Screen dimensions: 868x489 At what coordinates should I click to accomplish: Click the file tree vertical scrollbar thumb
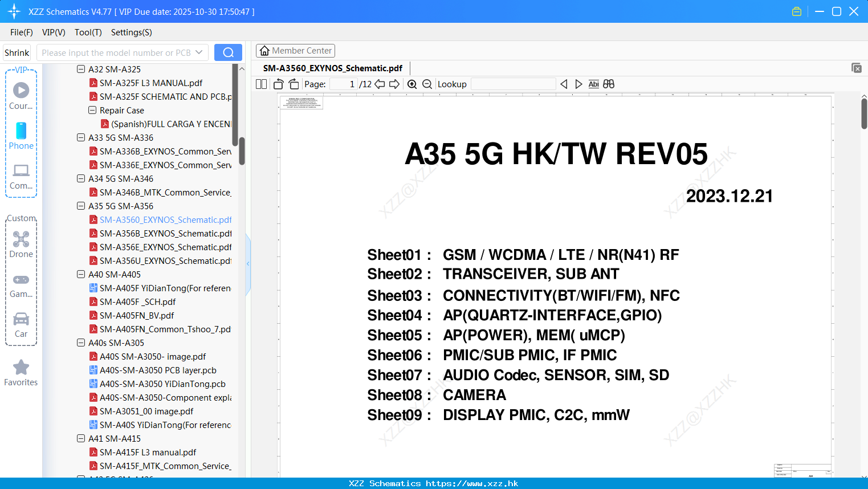click(242, 151)
